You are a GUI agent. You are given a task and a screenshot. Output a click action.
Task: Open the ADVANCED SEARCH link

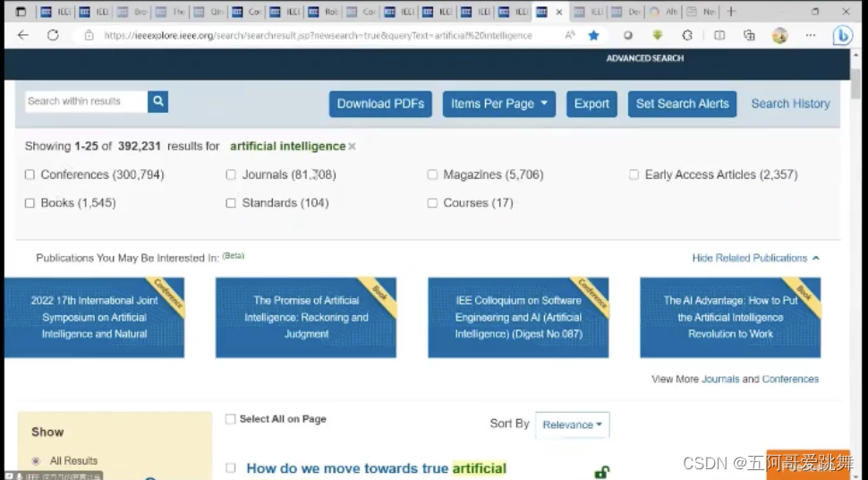[645, 58]
